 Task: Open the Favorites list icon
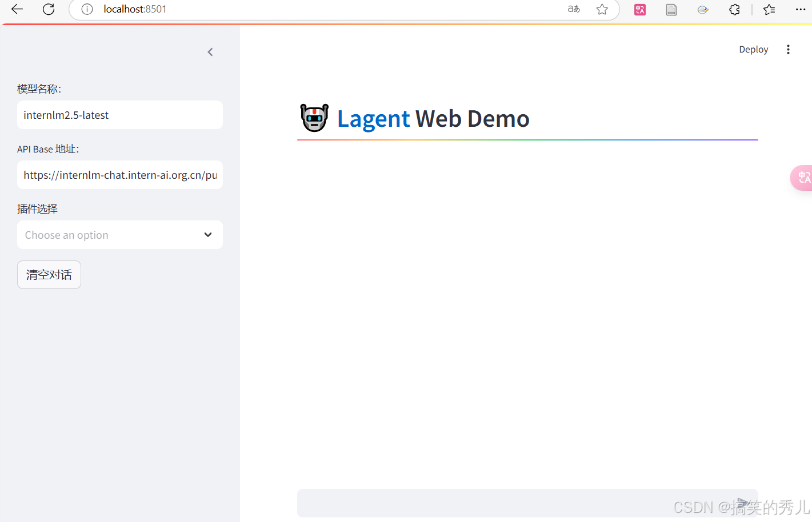click(769, 9)
